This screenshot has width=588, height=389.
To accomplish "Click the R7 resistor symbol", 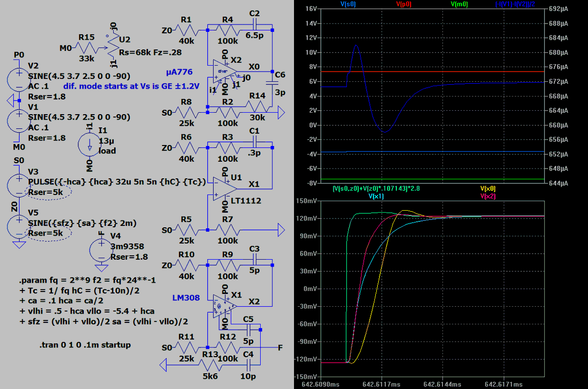I will pyautogui.click(x=227, y=230).
